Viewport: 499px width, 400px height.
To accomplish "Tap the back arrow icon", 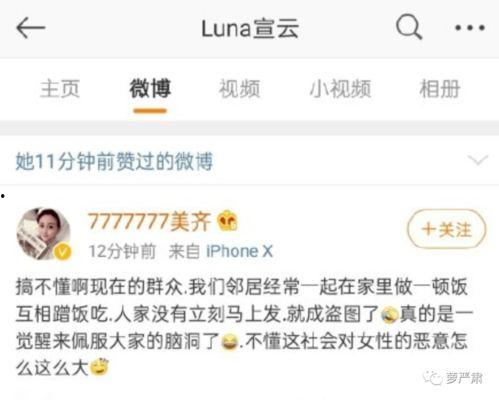I will (31, 28).
